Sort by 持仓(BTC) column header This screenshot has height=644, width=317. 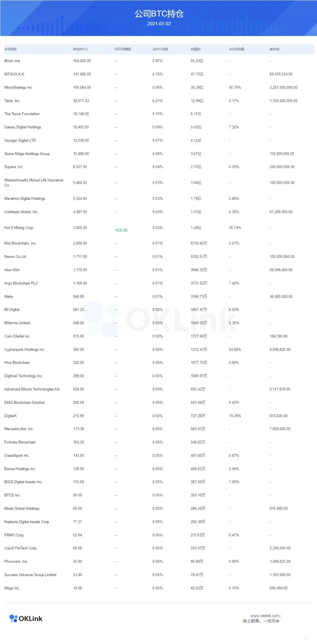(x=80, y=49)
